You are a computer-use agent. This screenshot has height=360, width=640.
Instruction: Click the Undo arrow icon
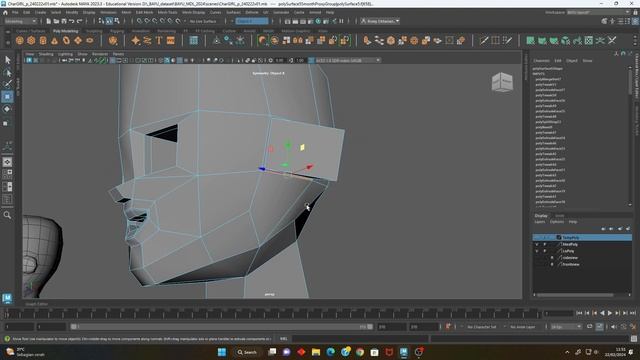tap(72, 21)
